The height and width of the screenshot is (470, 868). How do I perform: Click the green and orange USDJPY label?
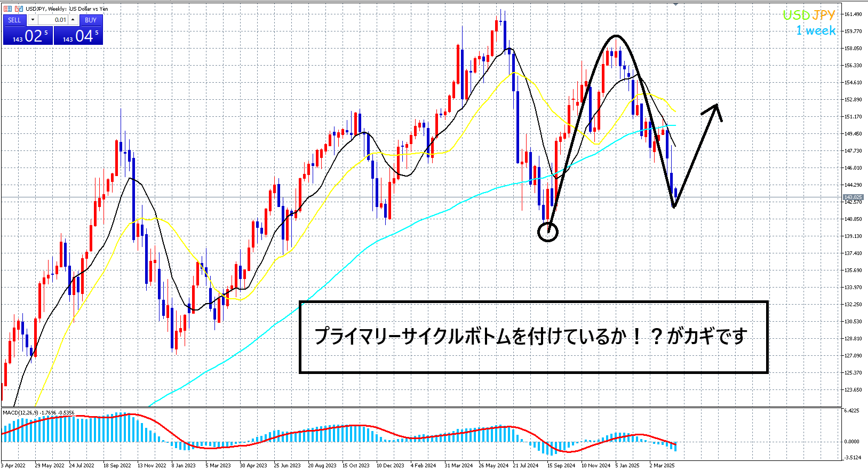click(808, 15)
